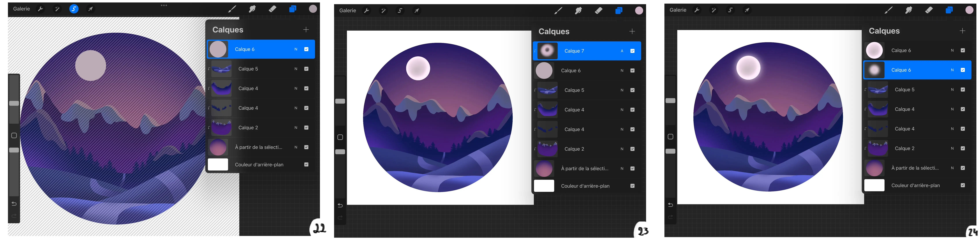
Task: Open the Layers panel icon
Action: [x=292, y=9]
